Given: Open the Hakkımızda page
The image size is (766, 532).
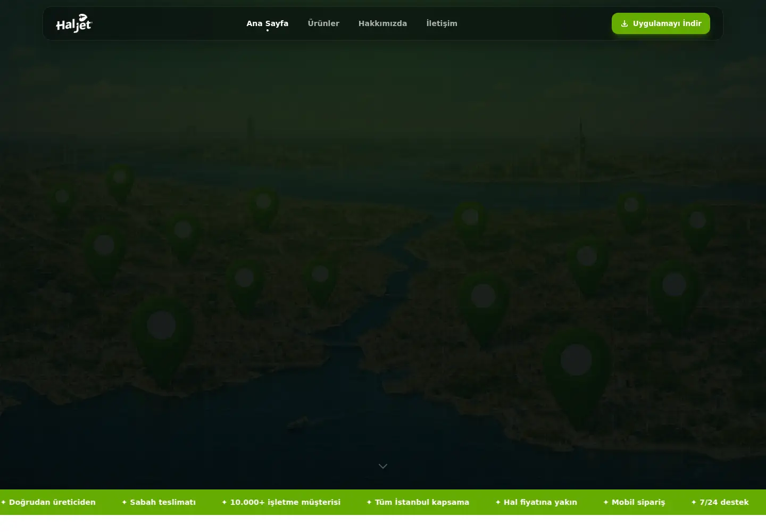Looking at the screenshot, I should 382,23.
